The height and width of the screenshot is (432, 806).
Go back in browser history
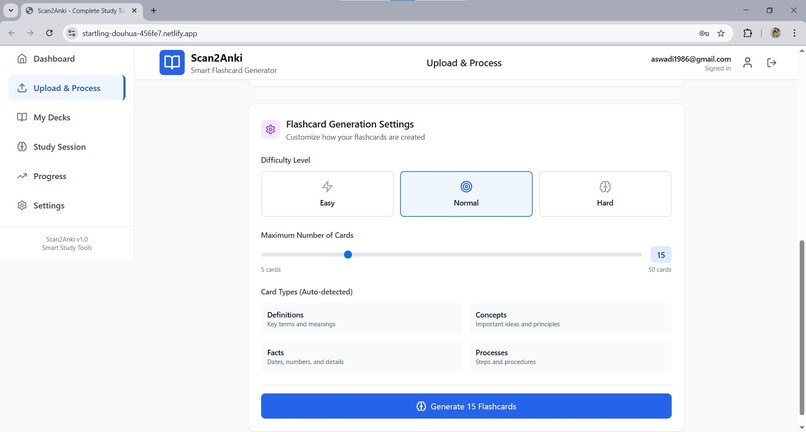click(12, 33)
